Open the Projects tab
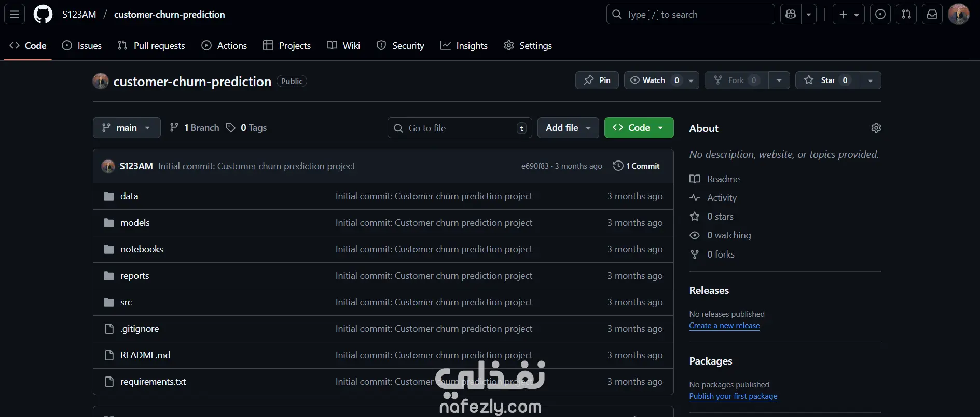The width and height of the screenshot is (980, 417). click(x=287, y=46)
